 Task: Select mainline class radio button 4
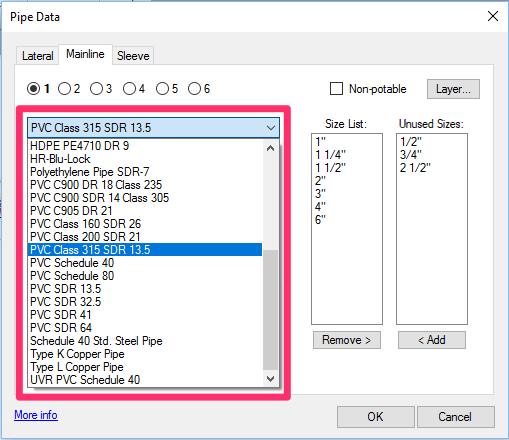point(129,89)
